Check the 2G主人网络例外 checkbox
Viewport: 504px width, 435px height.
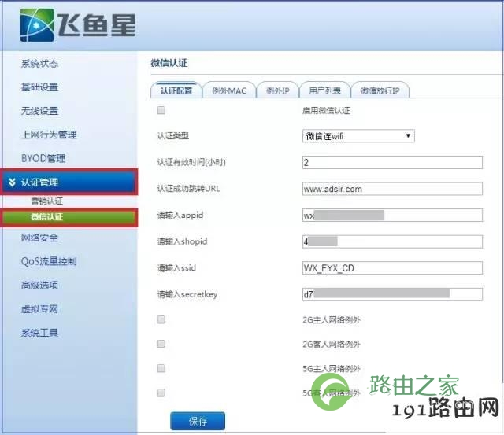pos(161,319)
